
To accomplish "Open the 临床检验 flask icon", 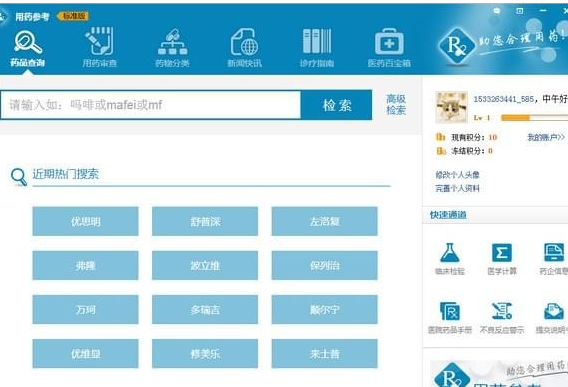I will tap(450, 253).
